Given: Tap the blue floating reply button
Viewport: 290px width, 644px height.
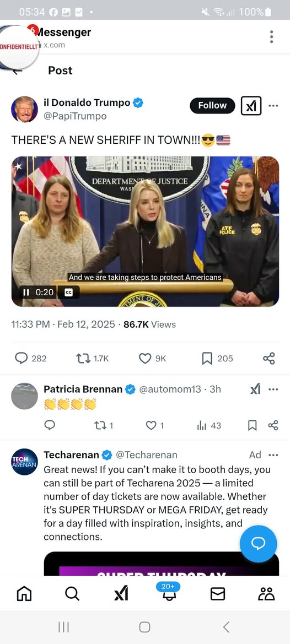Looking at the screenshot, I should pyautogui.click(x=259, y=544).
